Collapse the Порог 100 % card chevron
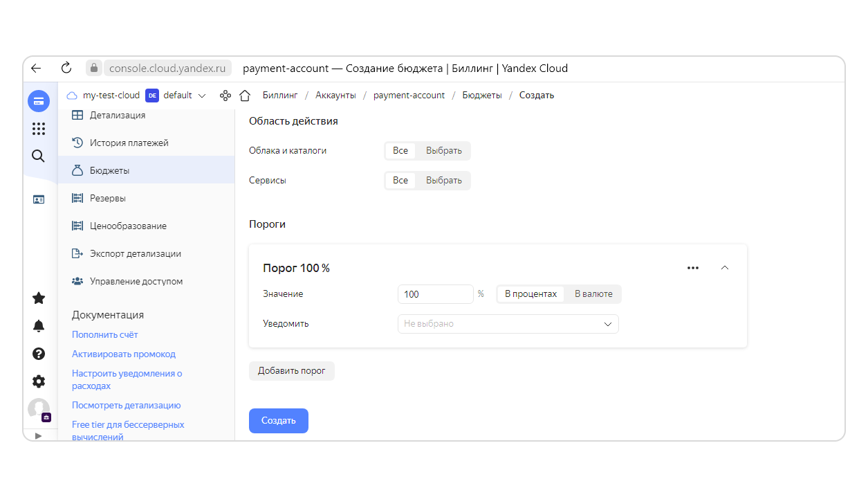Screen dimensions: 868x497 coord(725,268)
